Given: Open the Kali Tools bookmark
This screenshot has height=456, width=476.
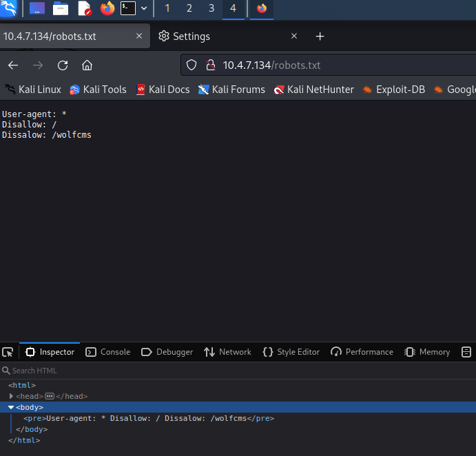Looking at the screenshot, I should point(98,90).
